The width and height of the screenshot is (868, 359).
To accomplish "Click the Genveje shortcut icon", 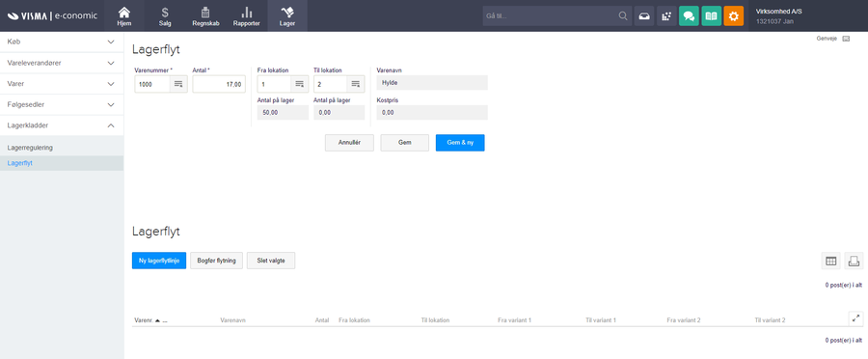I will [x=845, y=39].
